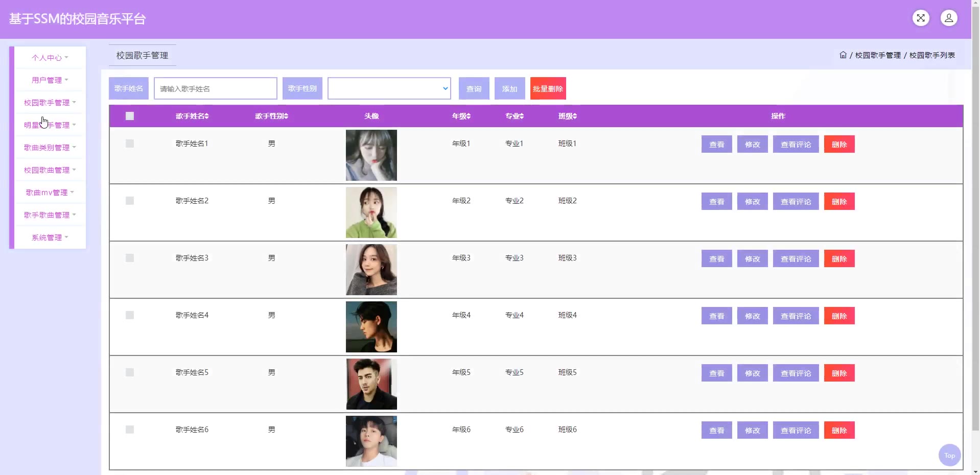Sort table by 班级 column
The width and height of the screenshot is (980, 475).
[x=568, y=116]
